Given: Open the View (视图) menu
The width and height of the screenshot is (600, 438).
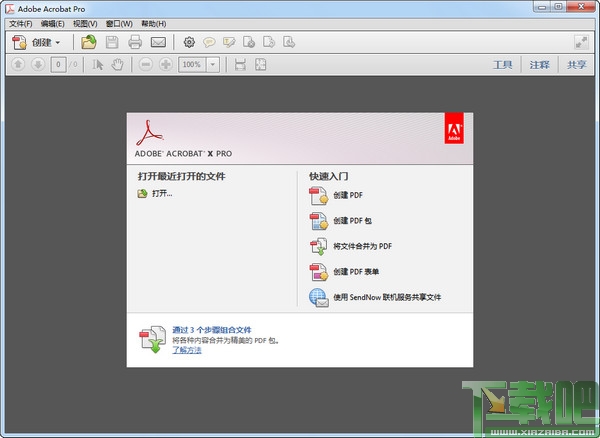Looking at the screenshot, I should point(85,23).
